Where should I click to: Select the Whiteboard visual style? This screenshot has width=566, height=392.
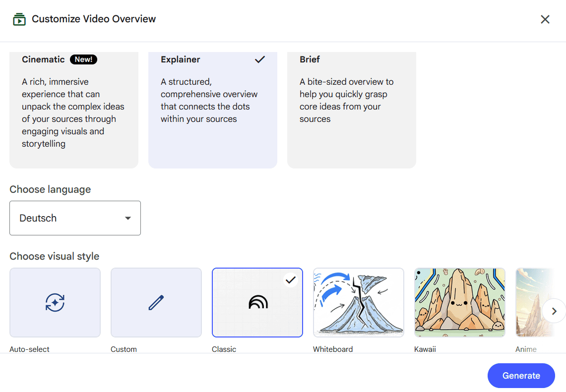pos(358,302)
